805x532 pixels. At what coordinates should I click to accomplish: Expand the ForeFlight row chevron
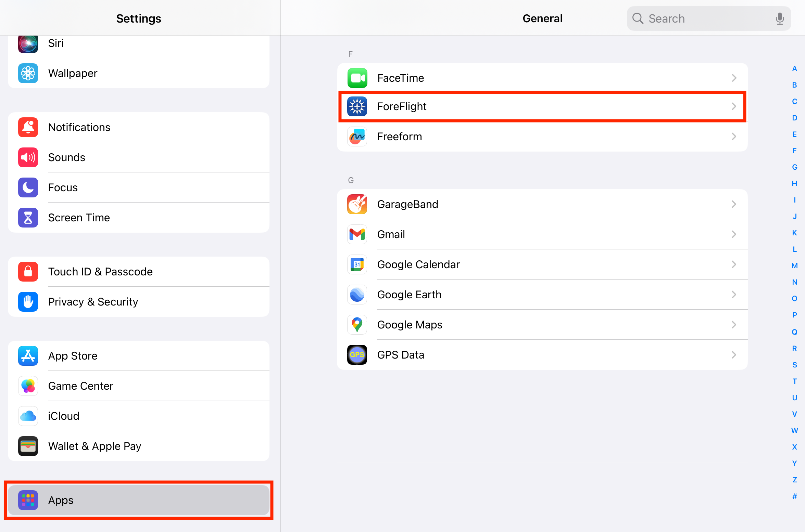pyautogui.click(x=734, y=106)
